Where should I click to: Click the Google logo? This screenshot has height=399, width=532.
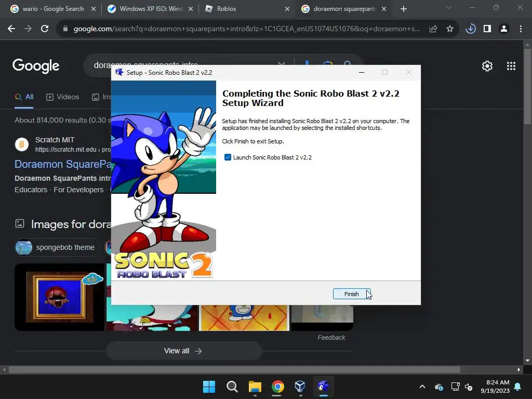tap(36, 66)
